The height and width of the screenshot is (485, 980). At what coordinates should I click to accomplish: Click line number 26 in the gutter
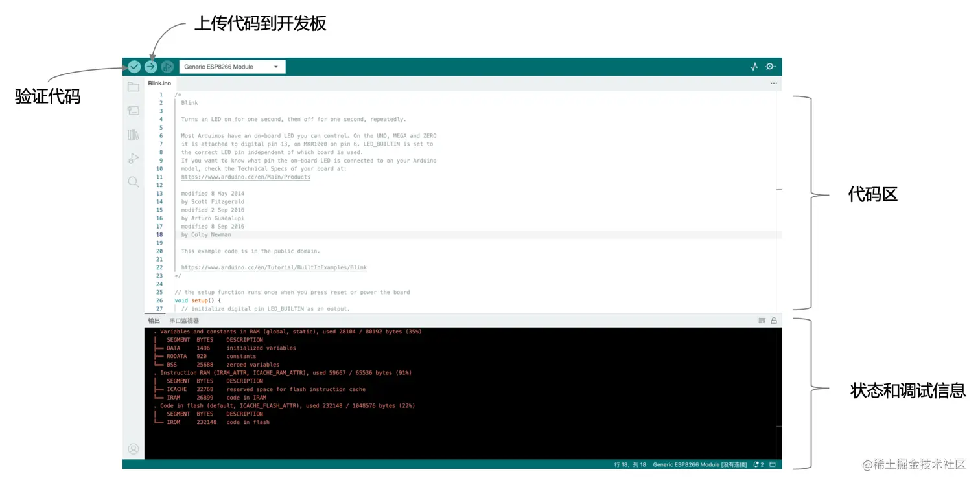[159, 300]
